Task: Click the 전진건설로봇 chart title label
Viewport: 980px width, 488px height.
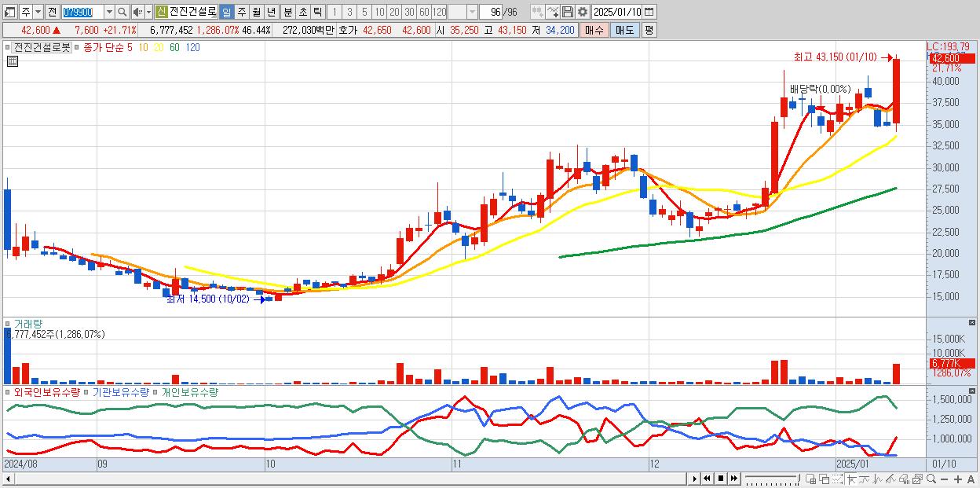Action: point(42,47)
